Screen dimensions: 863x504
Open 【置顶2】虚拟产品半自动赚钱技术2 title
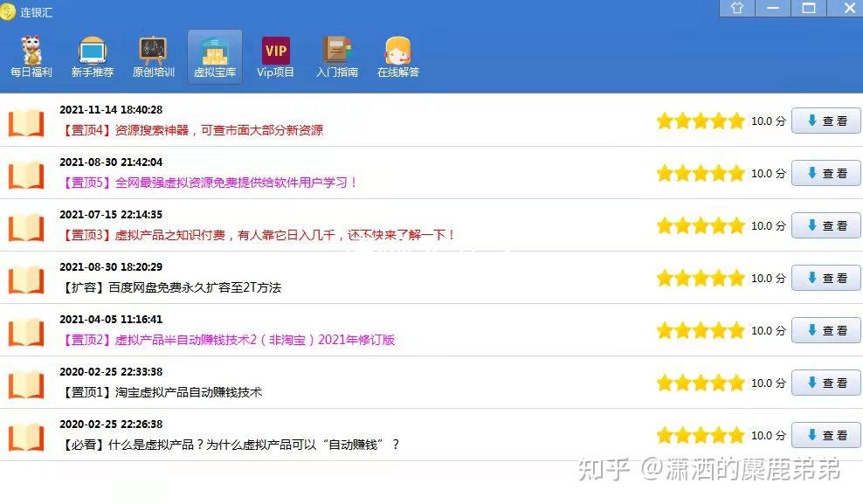(228, 340)
